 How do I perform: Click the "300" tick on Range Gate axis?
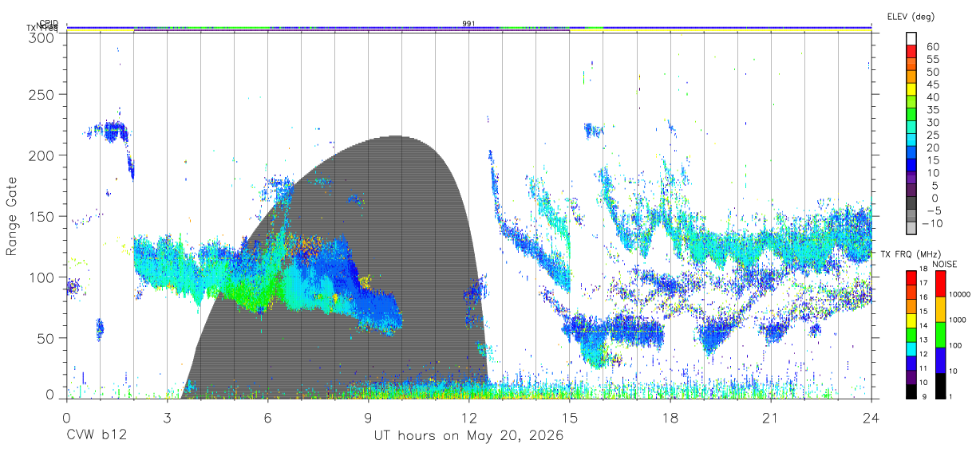pyautogui.click(x=40, y=37)
